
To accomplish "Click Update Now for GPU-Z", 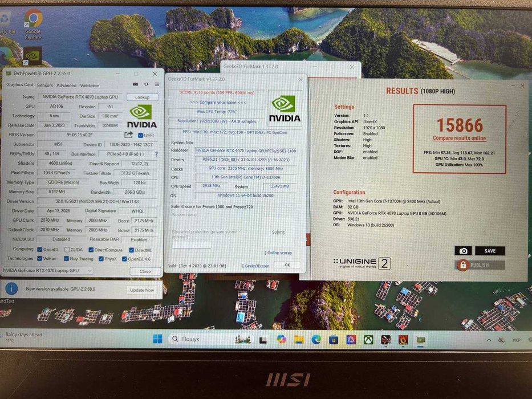I will point(142,290).
